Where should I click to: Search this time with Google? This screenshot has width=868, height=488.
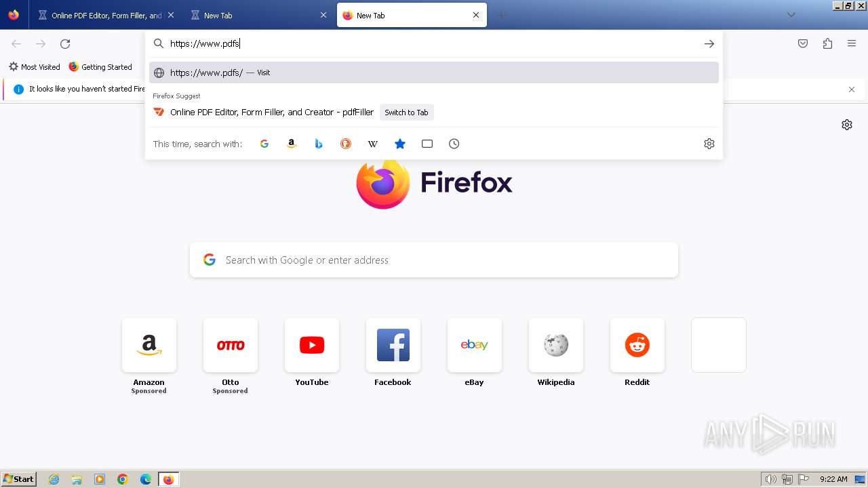pyautogui.click(x=264, y=144)
